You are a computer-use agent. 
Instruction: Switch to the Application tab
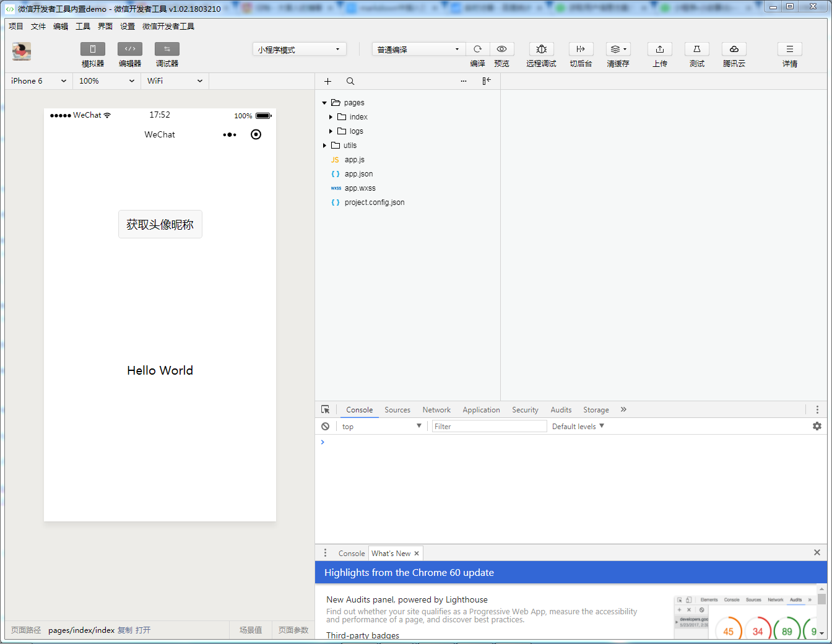point(481,410)
